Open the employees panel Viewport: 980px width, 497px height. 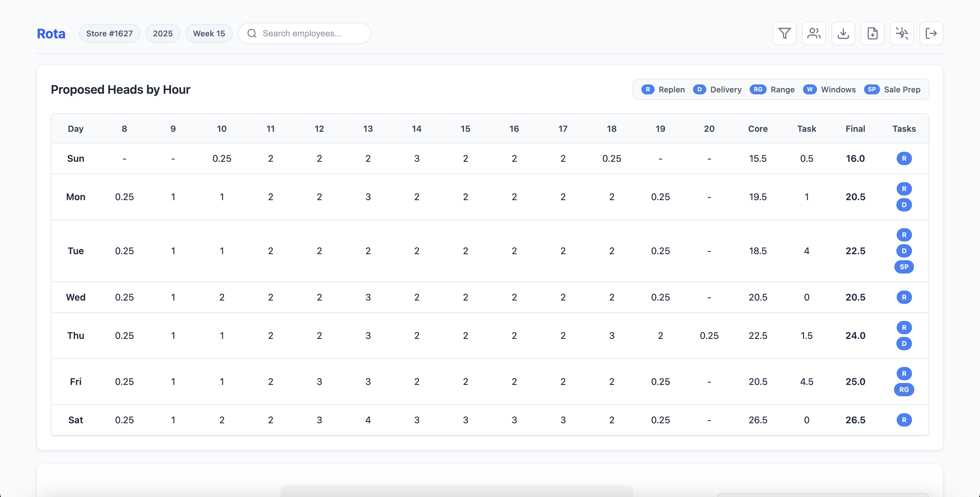(x=814, y=33)
